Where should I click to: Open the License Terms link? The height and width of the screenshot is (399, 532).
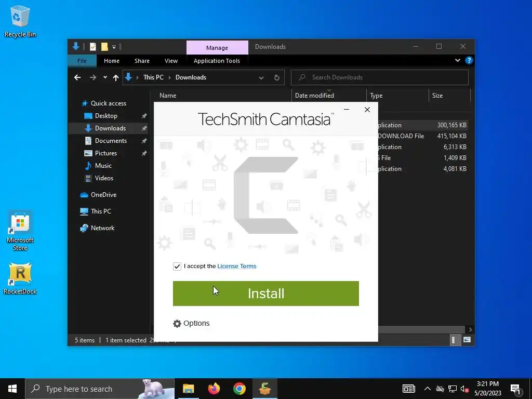[236, 266]
